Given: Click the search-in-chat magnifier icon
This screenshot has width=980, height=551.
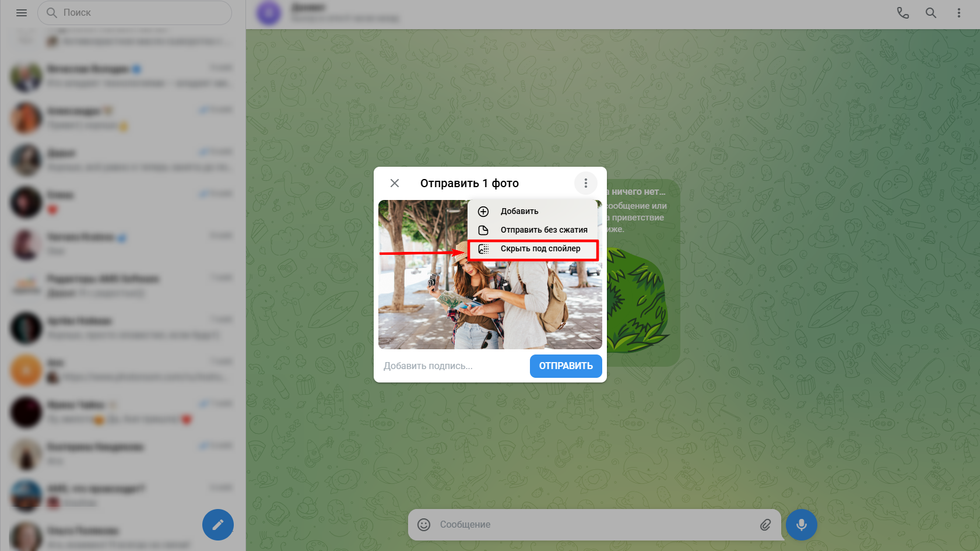Looking at the screenshot, I should tap(930, 13).
